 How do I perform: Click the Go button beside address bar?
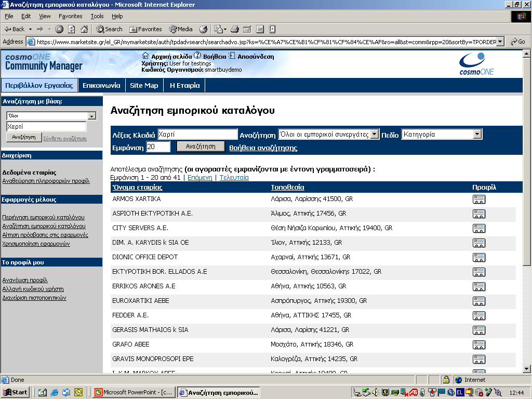click(518, 42)
